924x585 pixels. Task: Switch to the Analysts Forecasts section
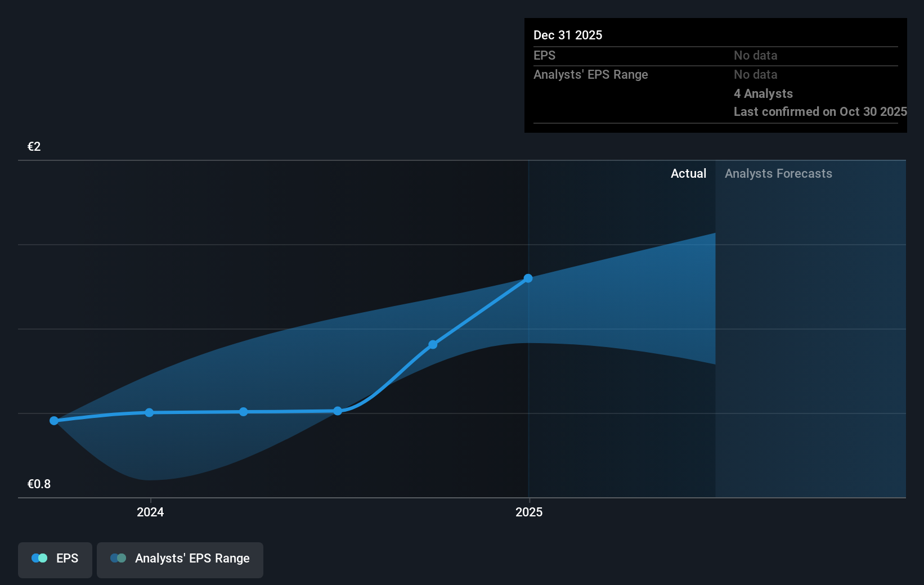778,174
